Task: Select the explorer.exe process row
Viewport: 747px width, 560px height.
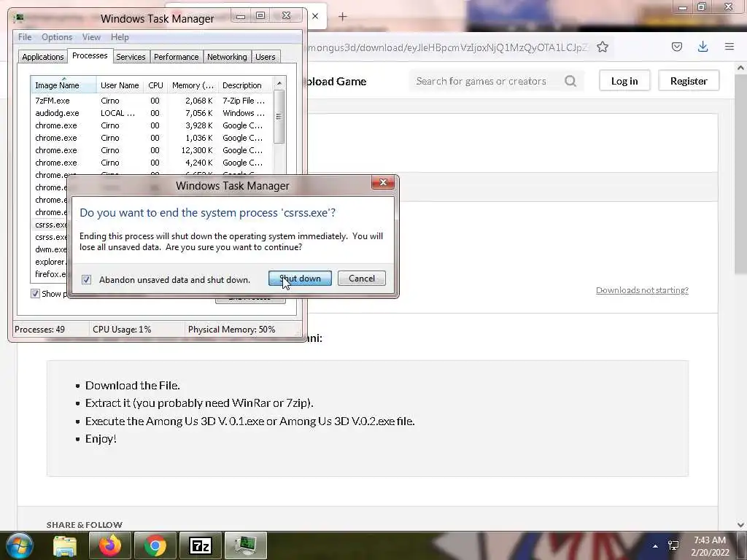Action: [x=50, y=262]
